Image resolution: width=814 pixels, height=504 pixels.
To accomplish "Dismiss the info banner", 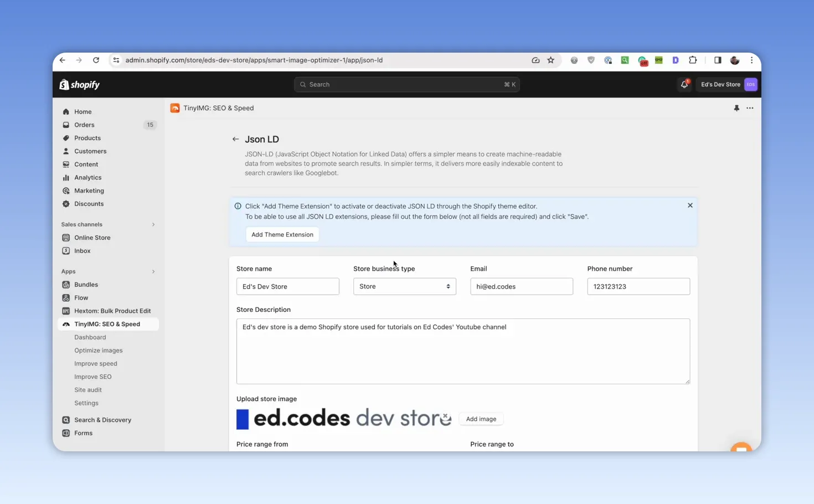I will click(x=690, y=205).
